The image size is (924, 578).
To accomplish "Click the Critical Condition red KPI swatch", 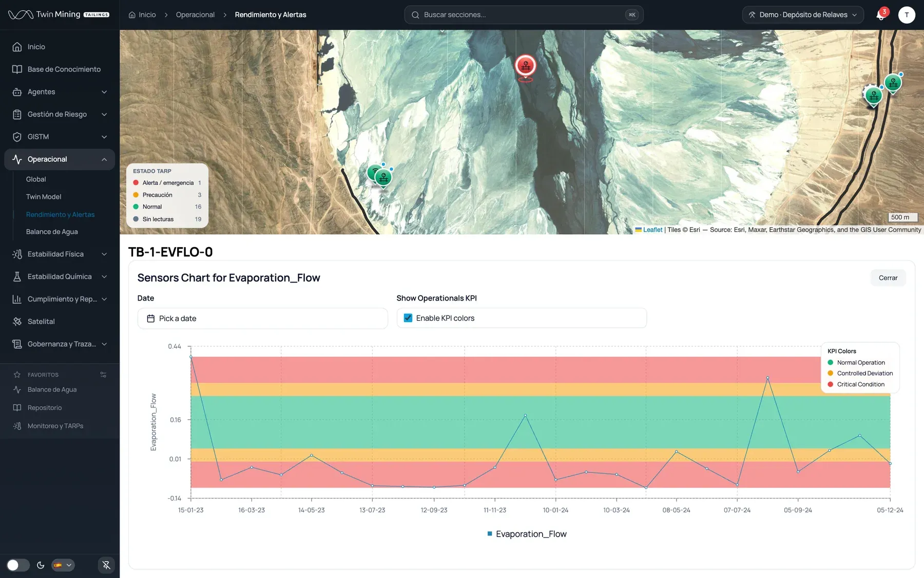I will 831,384.
